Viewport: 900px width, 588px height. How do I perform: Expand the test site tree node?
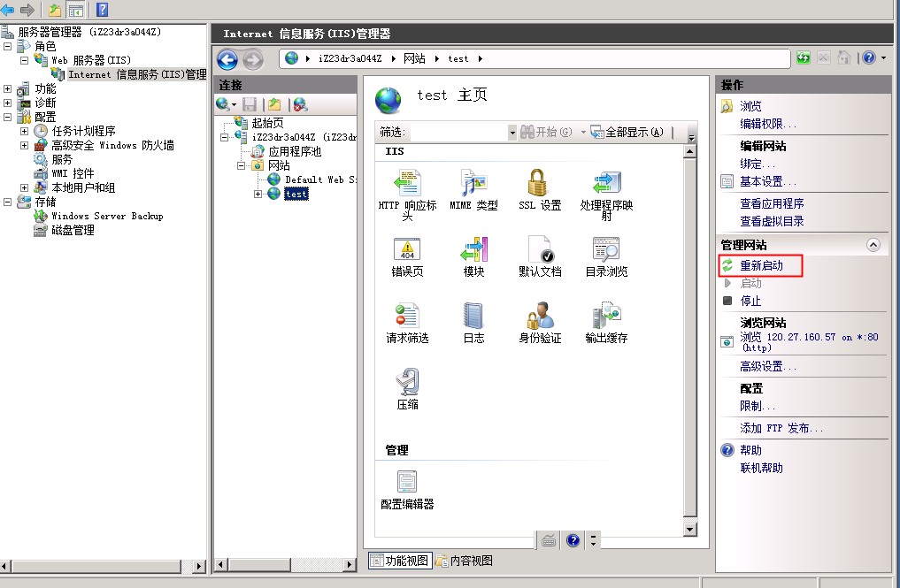pos(258,194)
